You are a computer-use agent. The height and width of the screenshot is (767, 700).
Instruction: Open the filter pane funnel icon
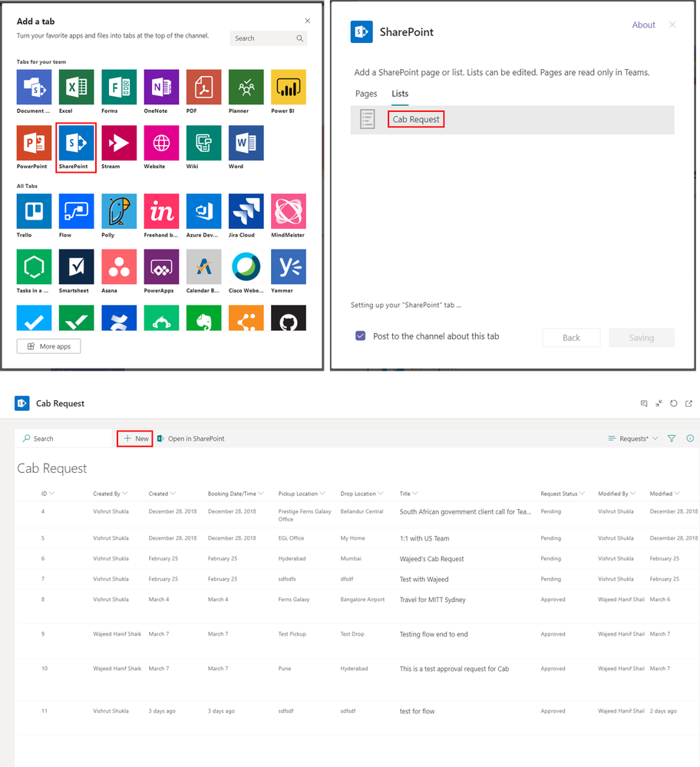click(672, 438)
